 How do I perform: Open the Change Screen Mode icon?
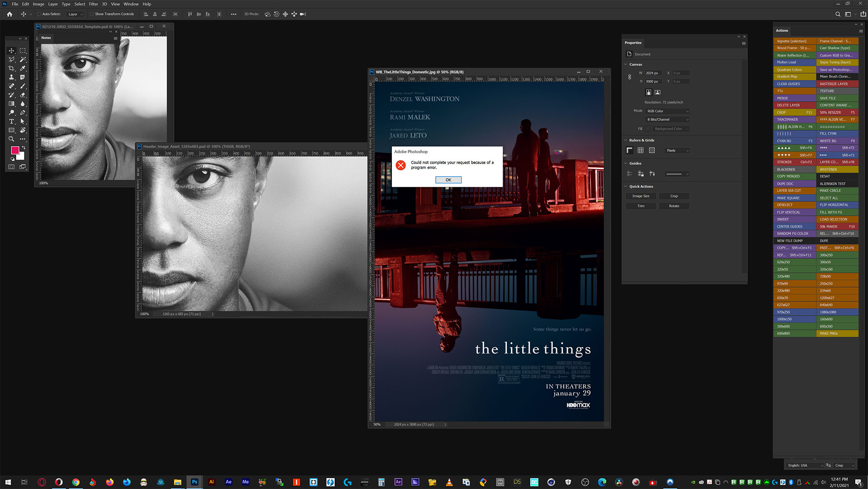click(x=23, y=167)
